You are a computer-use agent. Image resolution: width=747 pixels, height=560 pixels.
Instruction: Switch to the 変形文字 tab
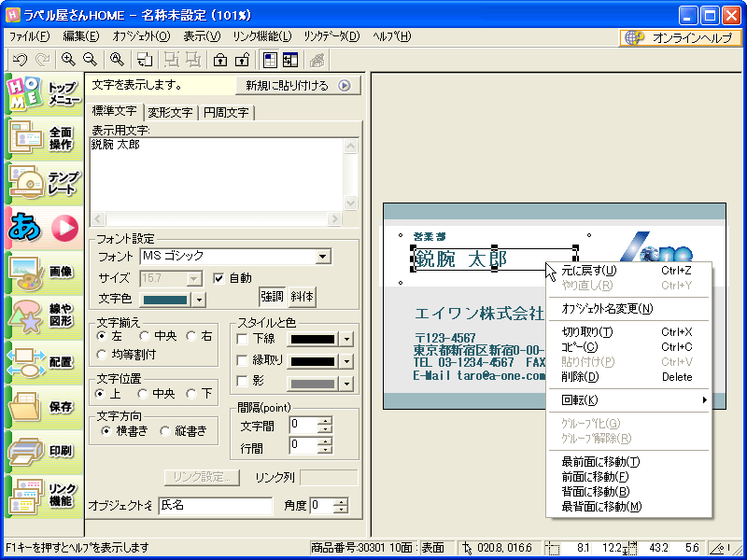[170, 112]
